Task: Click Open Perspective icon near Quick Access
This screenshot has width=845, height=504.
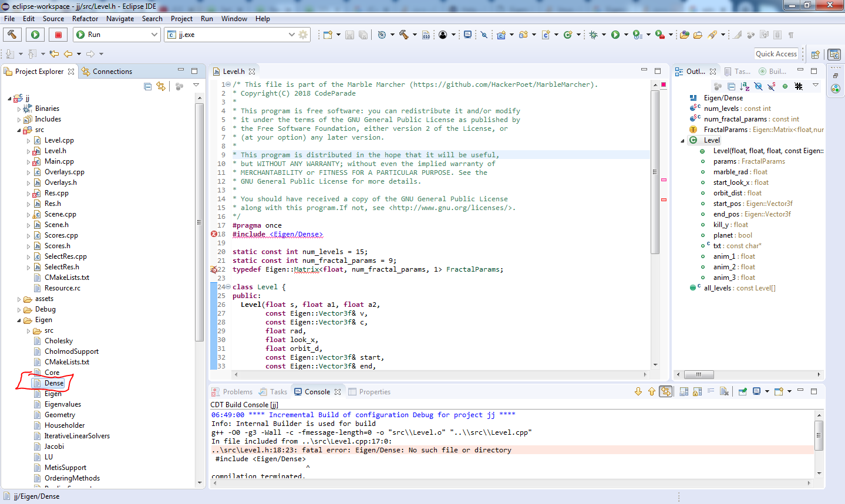Action: (x=815, y=55)
